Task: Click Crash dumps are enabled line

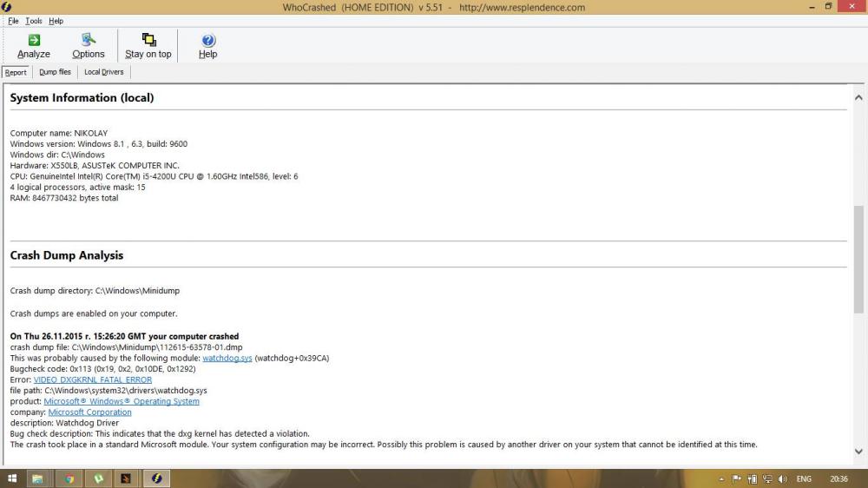Action: pos(94,313)
